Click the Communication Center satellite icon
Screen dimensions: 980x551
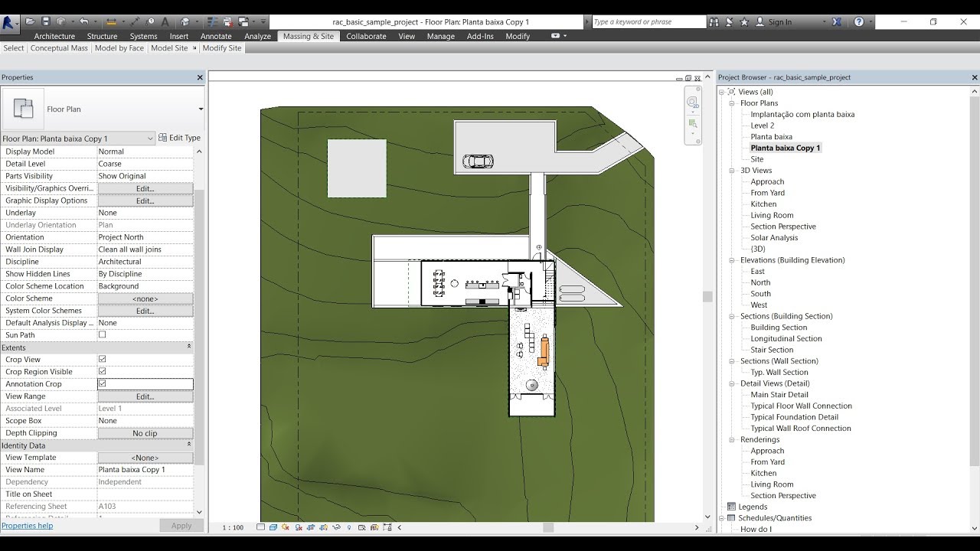(x=730, y=22)
